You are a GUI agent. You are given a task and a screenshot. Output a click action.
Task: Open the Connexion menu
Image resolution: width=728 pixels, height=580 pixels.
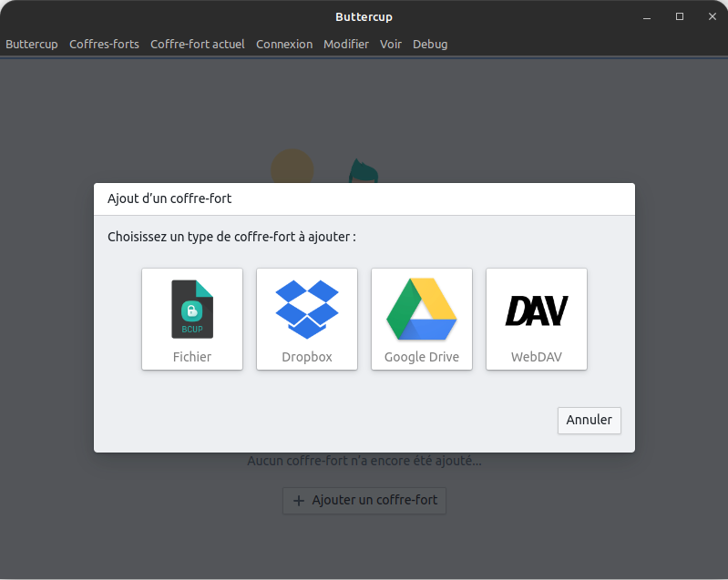(x=284, y=44)
